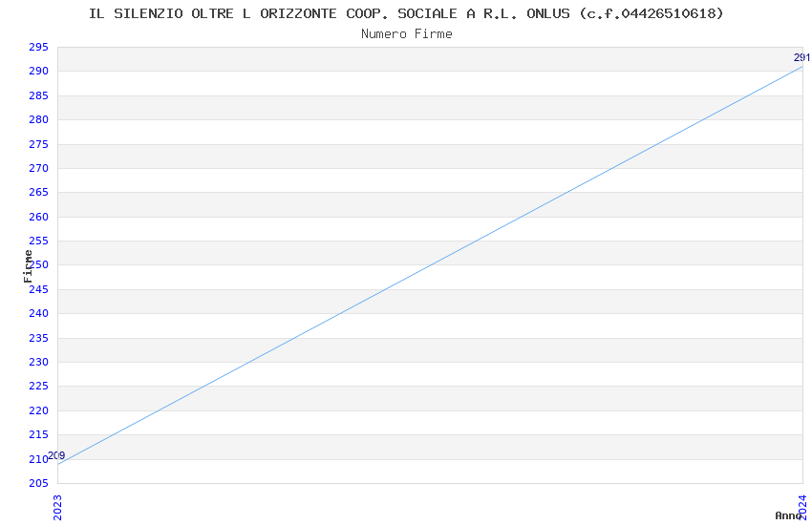This screenshot has width=812, height=525.
Task: Click the 240 y-axis tick label
Action: point(39,313)
